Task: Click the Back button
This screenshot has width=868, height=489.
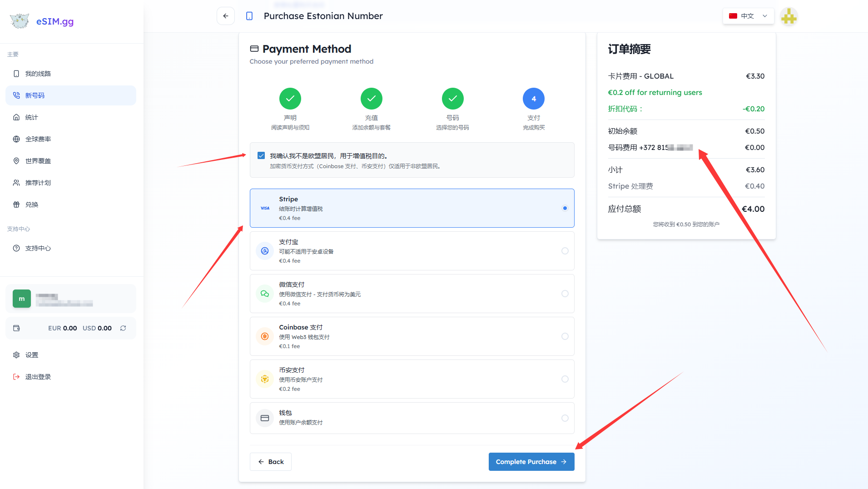Action: tap(271, 462)
